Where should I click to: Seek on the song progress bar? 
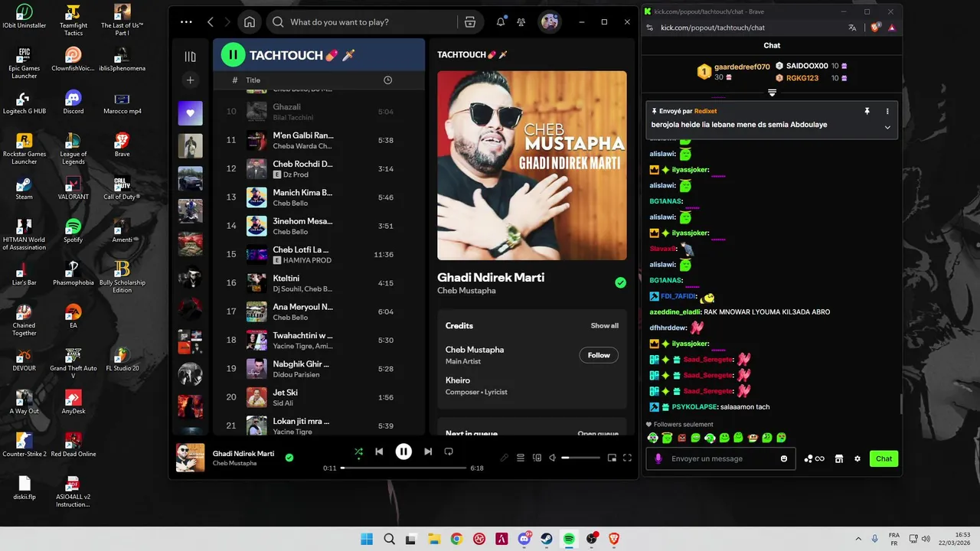click(403, 468)
